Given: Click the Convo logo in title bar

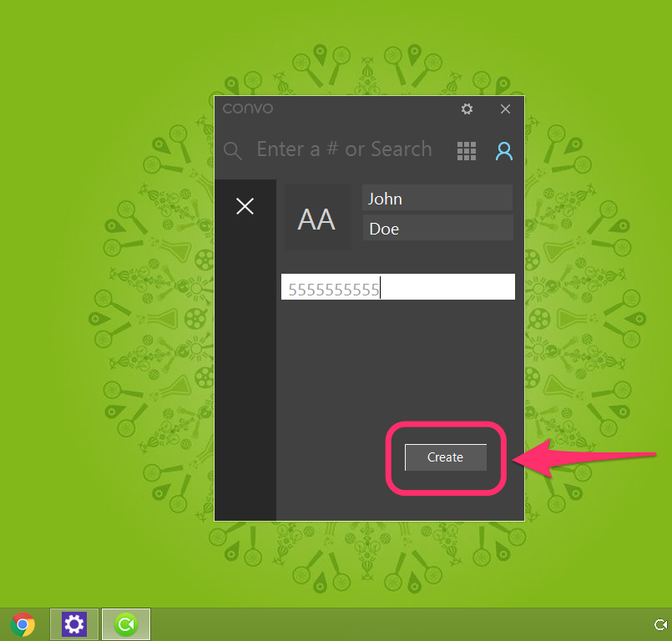Looking at the screenshot, I should pos(247,109).
